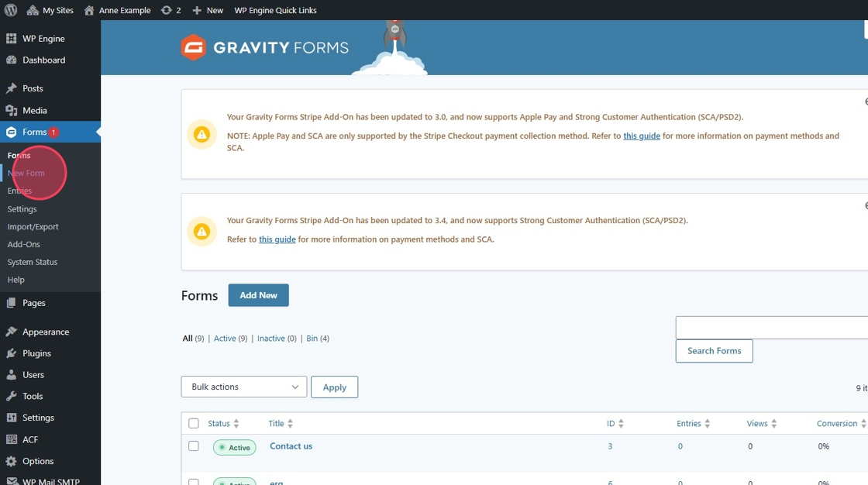Open My Sites in admin bar

[50, 10]
